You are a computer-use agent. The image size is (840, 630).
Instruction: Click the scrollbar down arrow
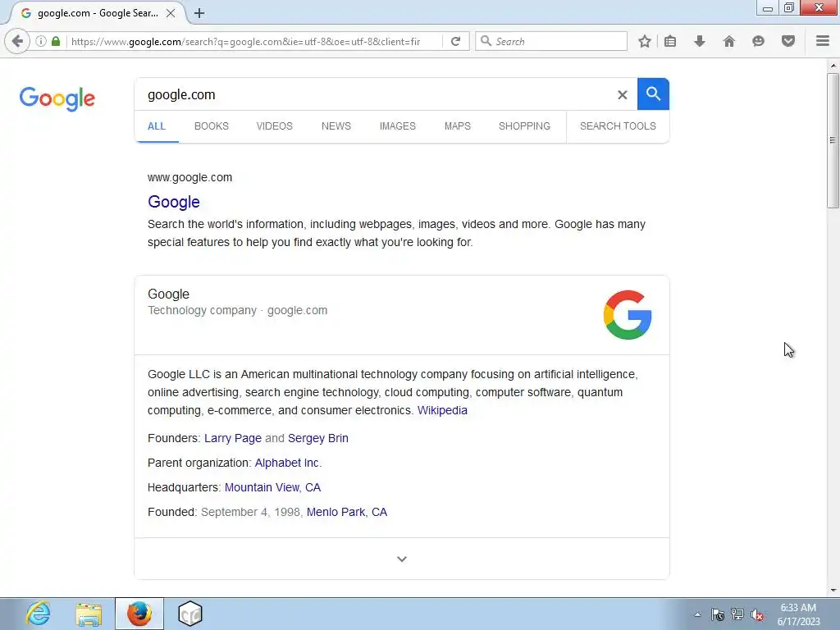[833, 591]
